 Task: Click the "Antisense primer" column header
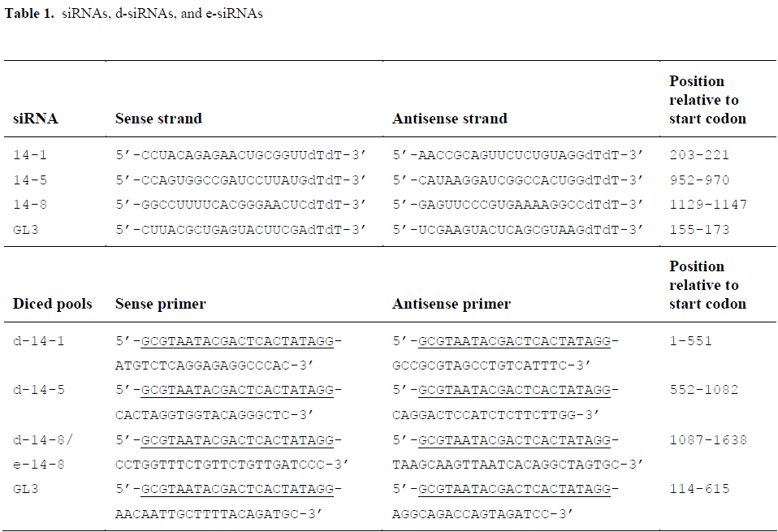pyautogui.click(x=451, y=304)
